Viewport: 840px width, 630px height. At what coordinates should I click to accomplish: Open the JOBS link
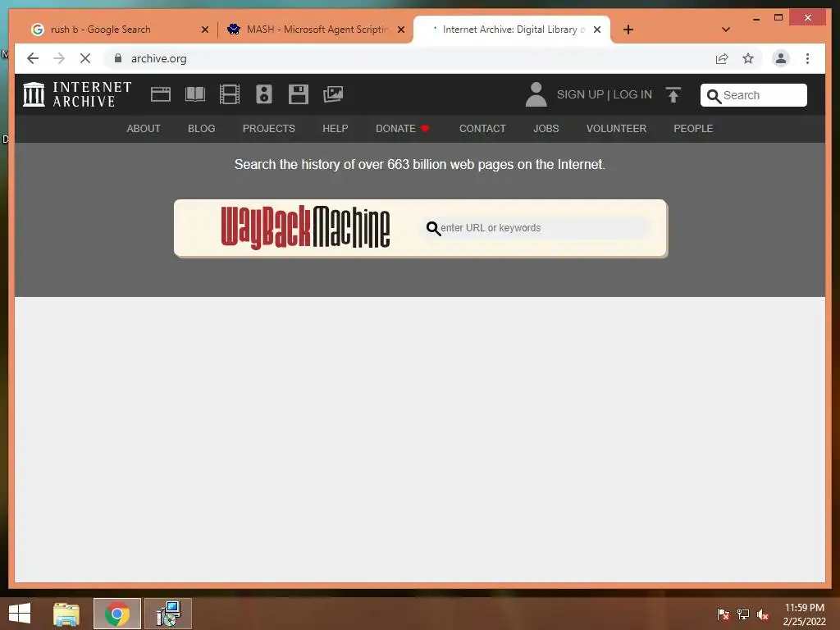click(546, 129)
